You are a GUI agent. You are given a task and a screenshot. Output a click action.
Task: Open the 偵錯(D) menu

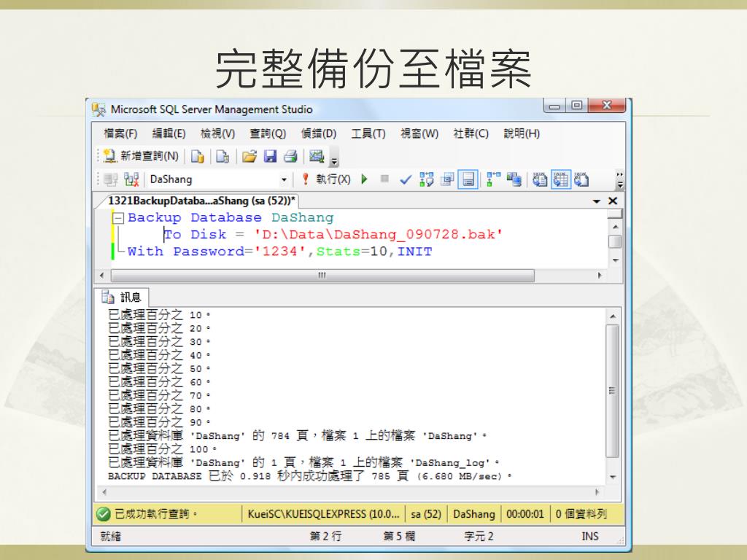click(x=319, y=134)
